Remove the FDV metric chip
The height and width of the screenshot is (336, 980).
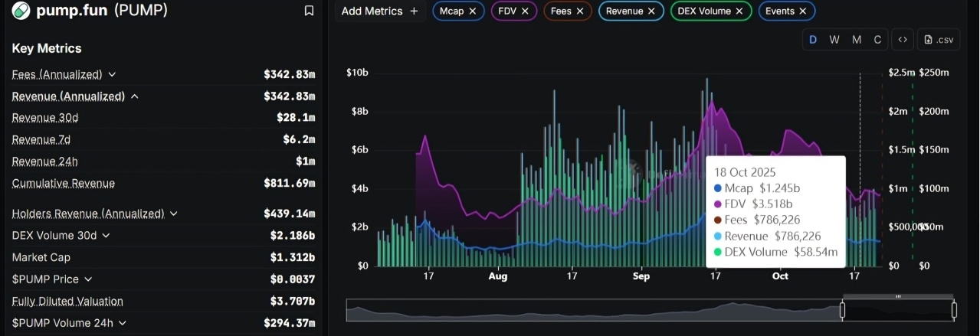tap(526, 11)
